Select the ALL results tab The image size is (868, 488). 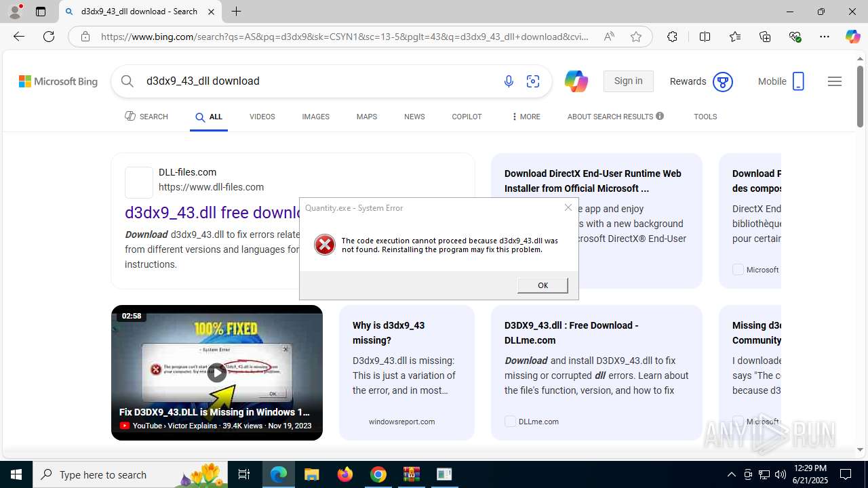pyautogui.click(x=209, y=117)
